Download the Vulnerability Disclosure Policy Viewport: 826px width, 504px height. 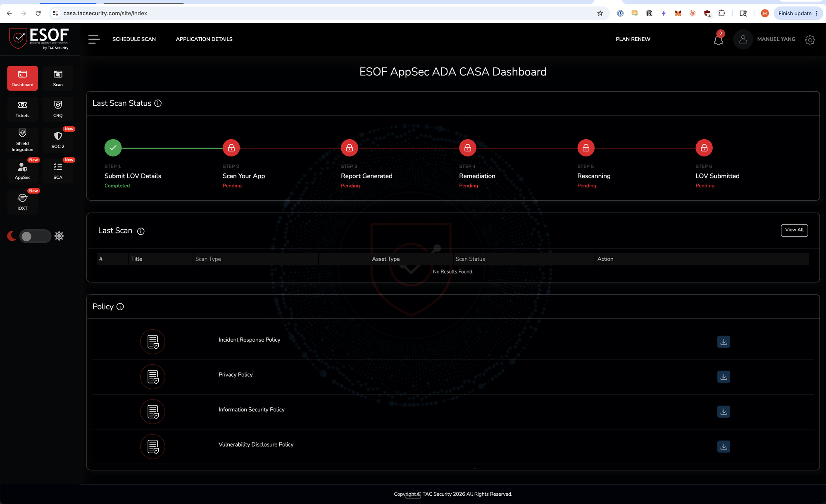pyautogui.click(x=724, y=447)
